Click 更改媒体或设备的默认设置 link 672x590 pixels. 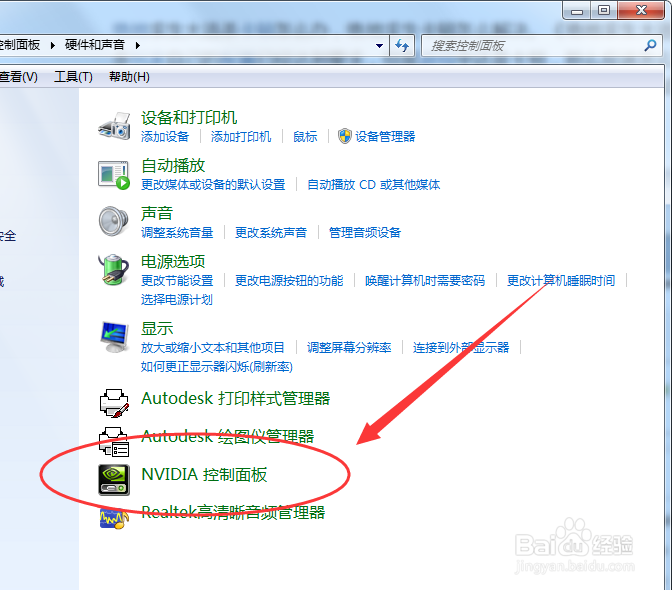point(213,185)
